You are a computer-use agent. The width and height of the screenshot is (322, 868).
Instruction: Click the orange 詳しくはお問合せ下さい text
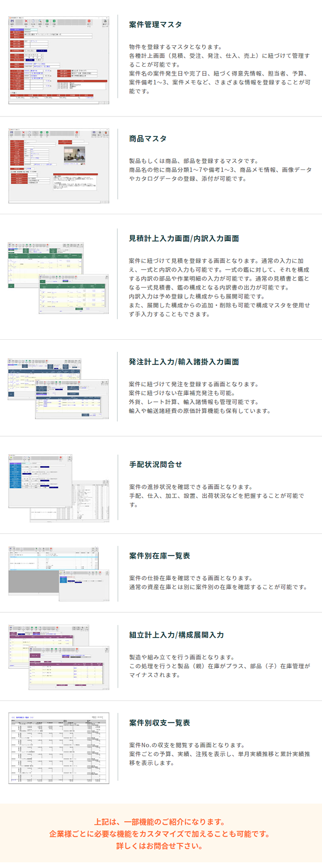point(160,846)
